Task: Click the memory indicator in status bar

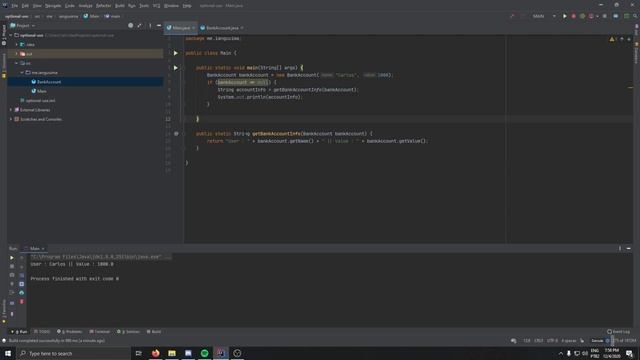Action: click(x=623, y=340)
